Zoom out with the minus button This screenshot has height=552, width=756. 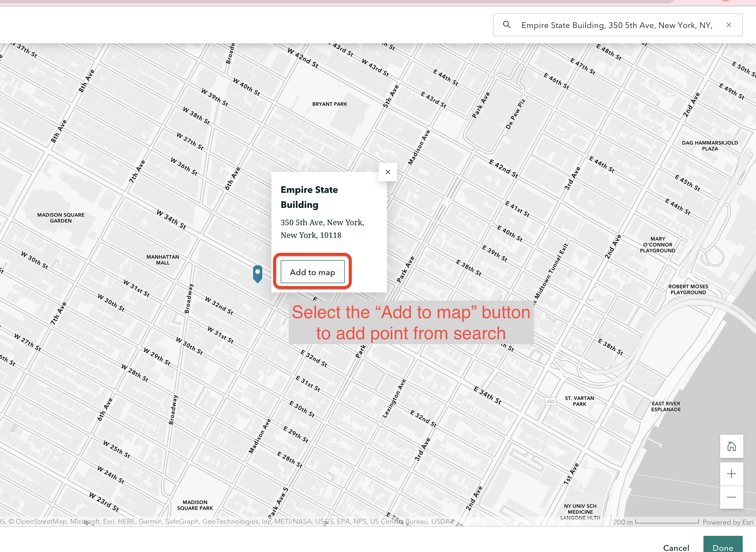point(731,497)
